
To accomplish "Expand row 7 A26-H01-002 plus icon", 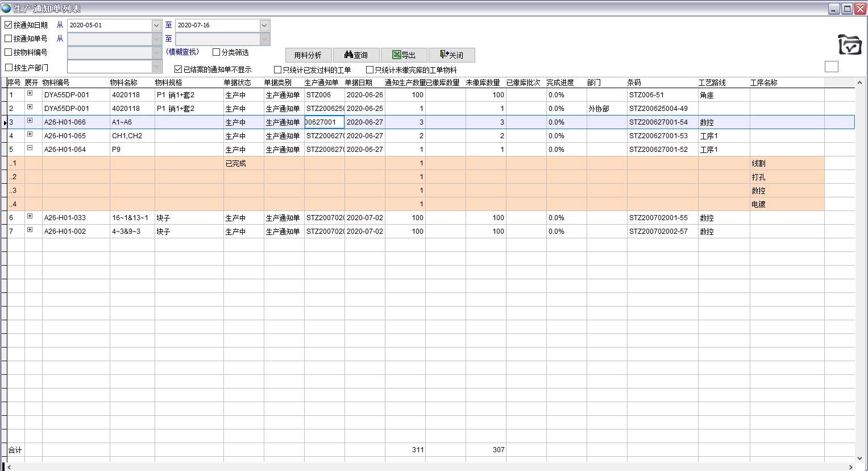I will click(30, 230).
